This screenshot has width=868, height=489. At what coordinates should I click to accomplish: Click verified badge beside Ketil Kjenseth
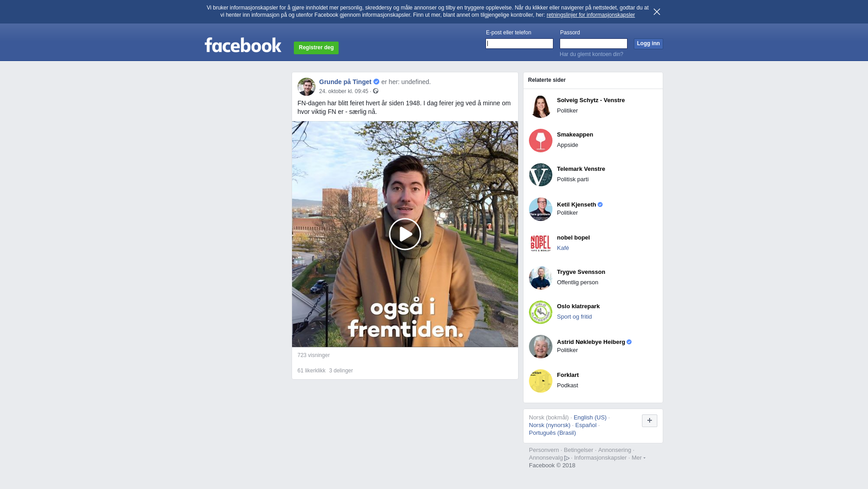pyautogui.click(x=600, y=205)
